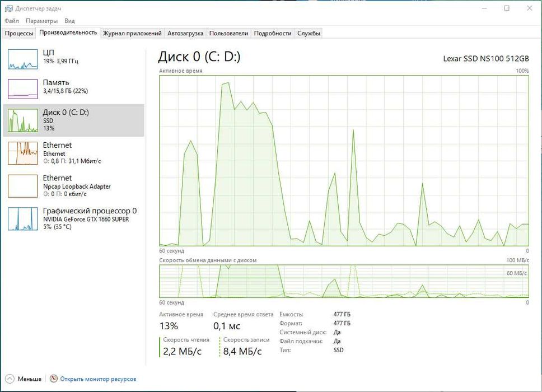Click the resource monitor icon at bottom
The width and height of the screenshot is (542, 392).
(54, 379)
